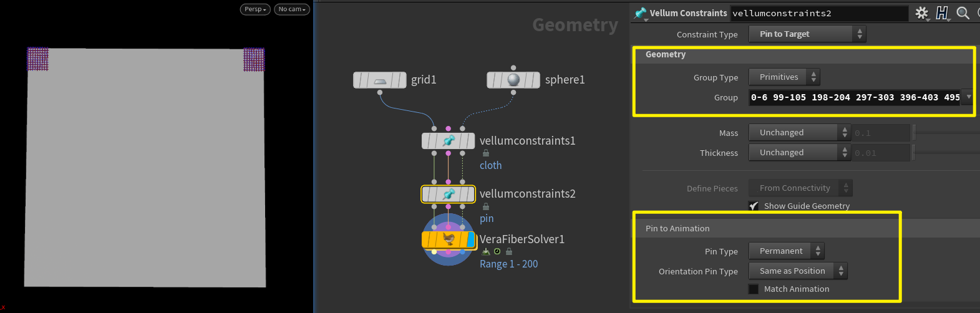
Task: Click the sphere1 node name label
Action: pos(565,80)
